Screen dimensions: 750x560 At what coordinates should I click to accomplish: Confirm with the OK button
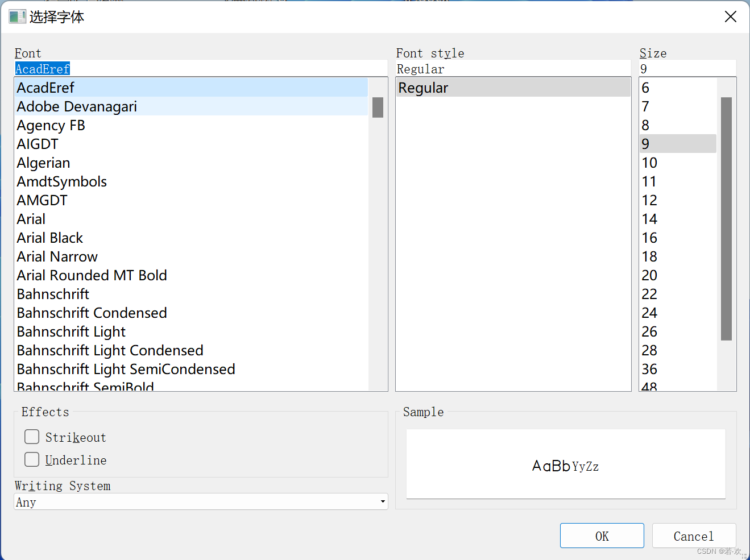[x=602, y=536]
